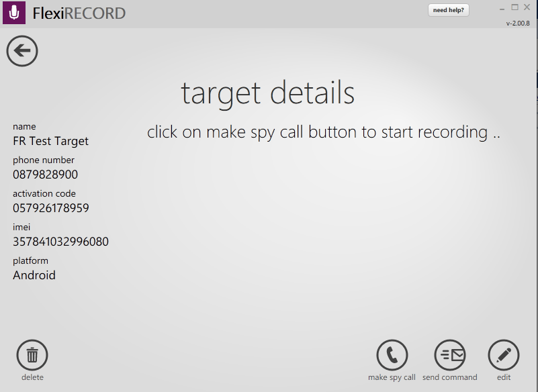Open the send command envelope icon
This screenshot has width=538, height=392.
pyautogui.click(x=450, y=355)
